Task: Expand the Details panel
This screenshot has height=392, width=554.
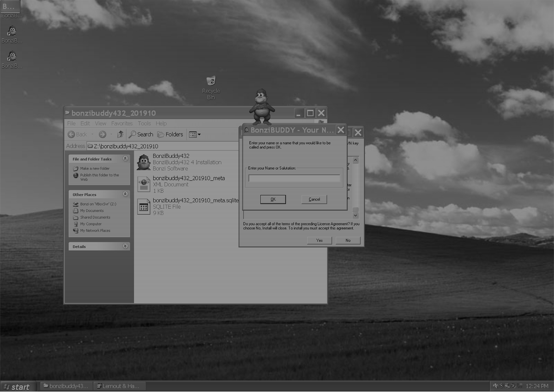Action: 125,247
